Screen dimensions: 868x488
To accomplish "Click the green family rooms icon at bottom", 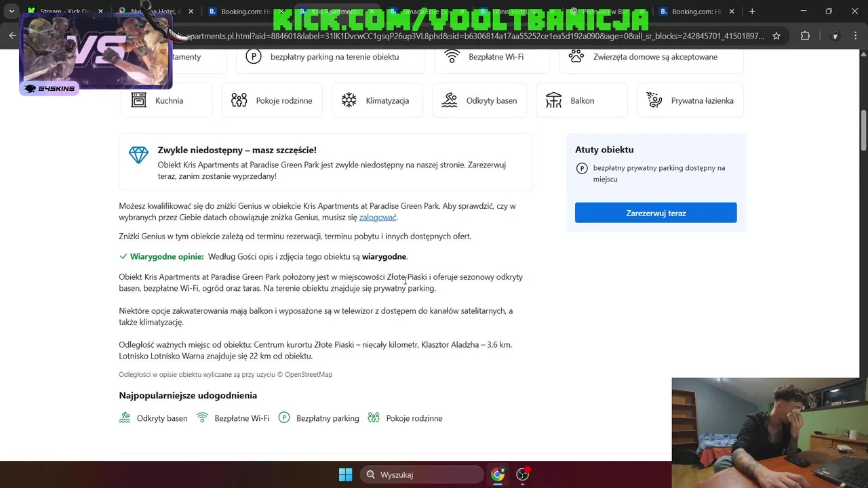I will [374, 418].
